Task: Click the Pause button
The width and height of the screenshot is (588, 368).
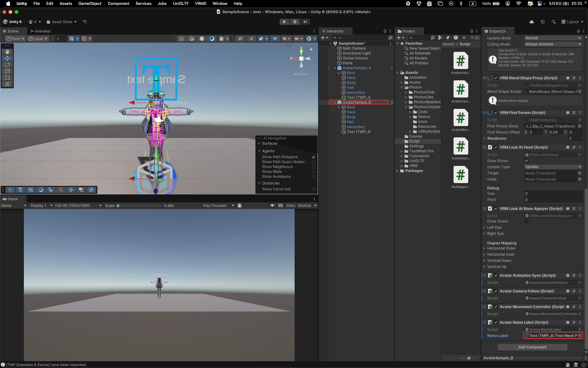Action: (x=295, y=22)
